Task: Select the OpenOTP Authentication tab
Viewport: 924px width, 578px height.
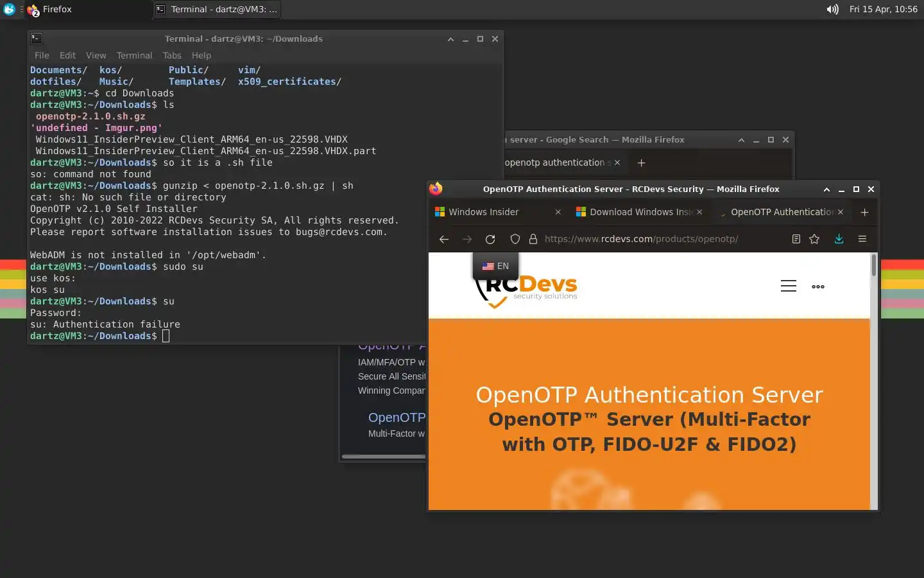Action: coord(781,212)
